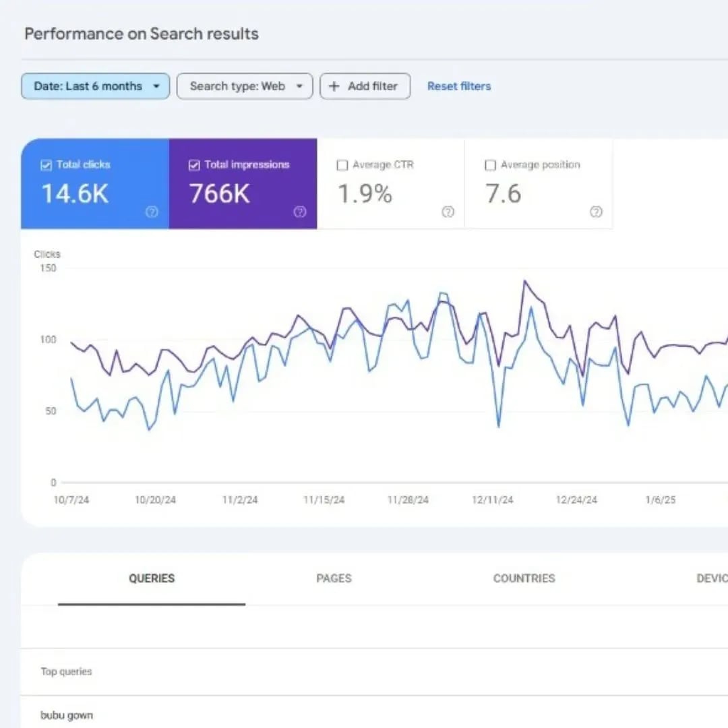The width and height of the screenshot is (728, 728).
Task: Switch to the COUNTRIES tab
Action: (524, 578)
